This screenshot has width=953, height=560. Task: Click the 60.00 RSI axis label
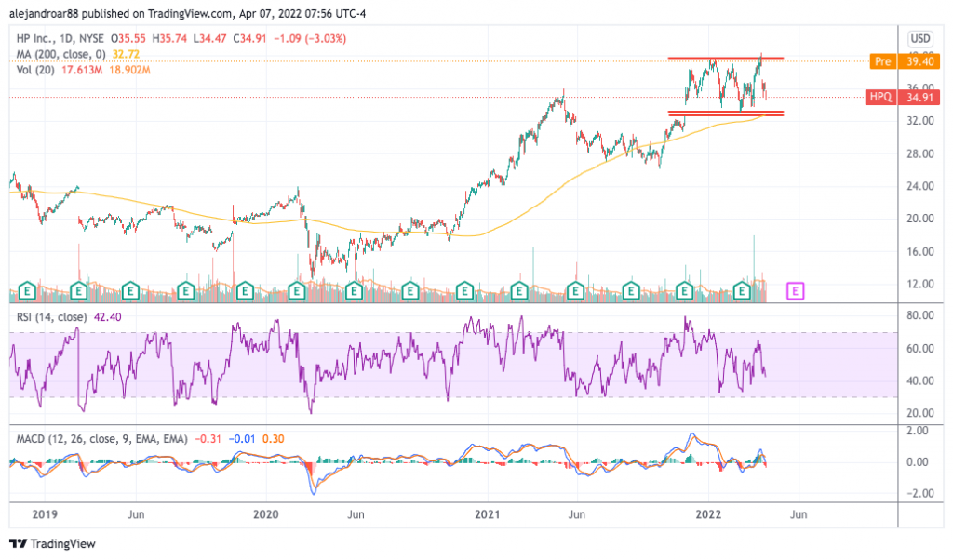920,349
